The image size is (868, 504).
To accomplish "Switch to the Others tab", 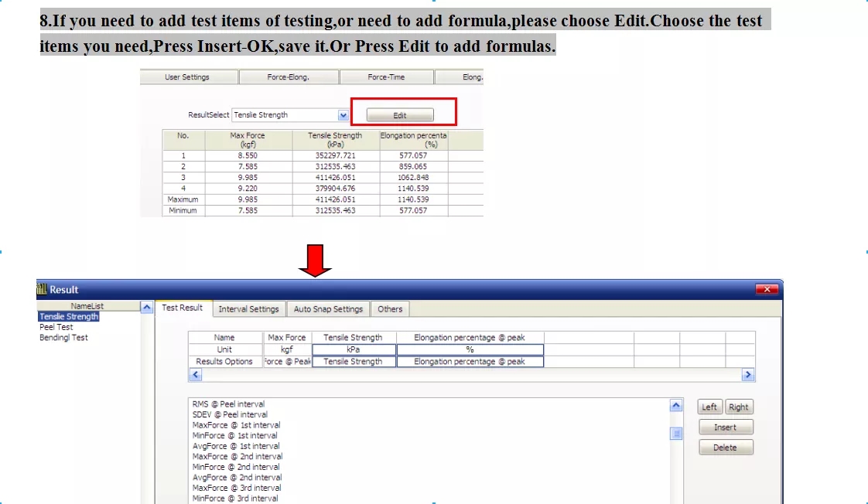I will pos(390,309).
